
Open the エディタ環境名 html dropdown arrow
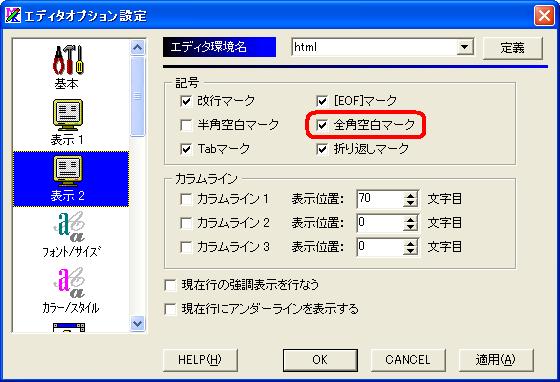tap(464, 47)
